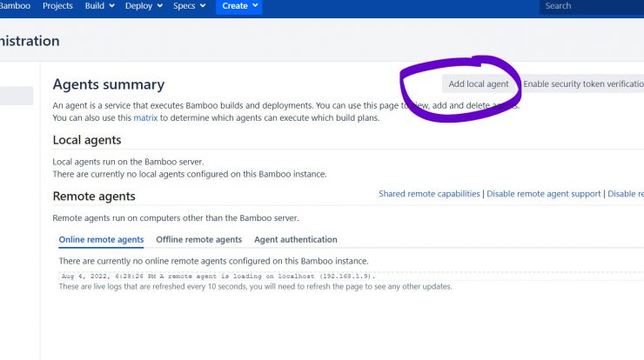Click 'no local agents configured' message
Image resolution: width=644 pixels, height=360 pixels.
[x=190, y=174]
